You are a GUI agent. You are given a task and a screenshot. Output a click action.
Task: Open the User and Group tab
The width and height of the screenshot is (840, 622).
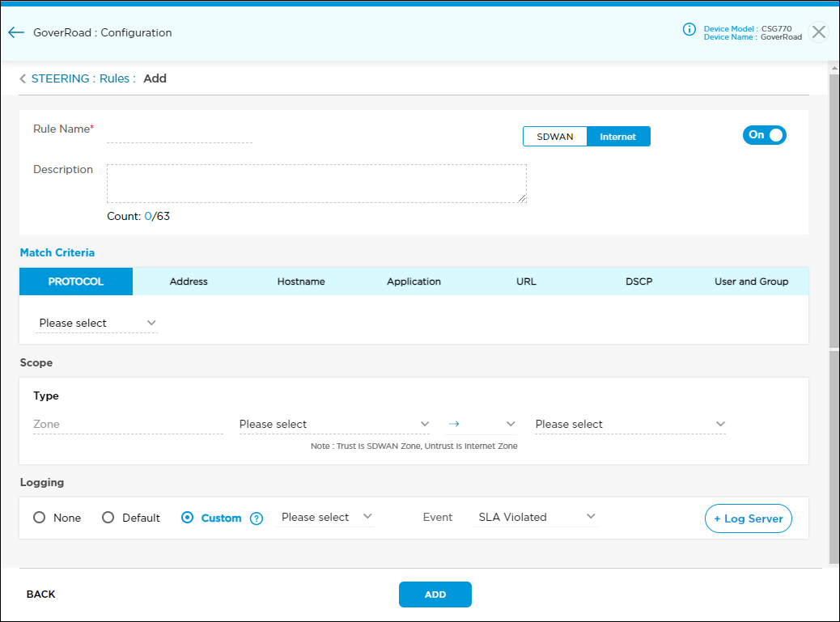[751, 281]
